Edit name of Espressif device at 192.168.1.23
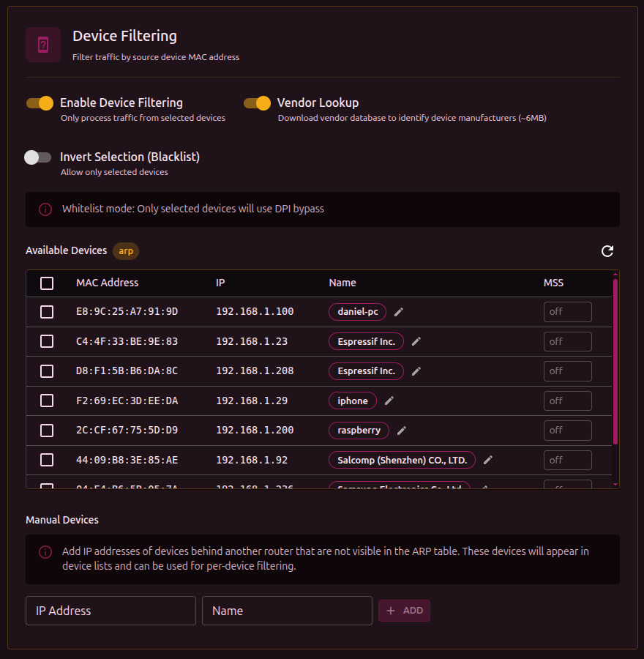The width and height of the screenshot is (644, 659). 416,341
